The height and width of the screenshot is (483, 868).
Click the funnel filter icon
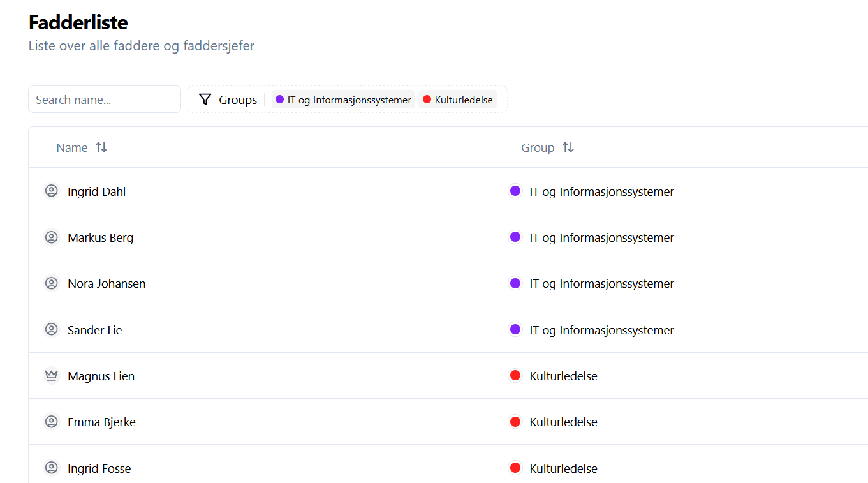[205, 100]
